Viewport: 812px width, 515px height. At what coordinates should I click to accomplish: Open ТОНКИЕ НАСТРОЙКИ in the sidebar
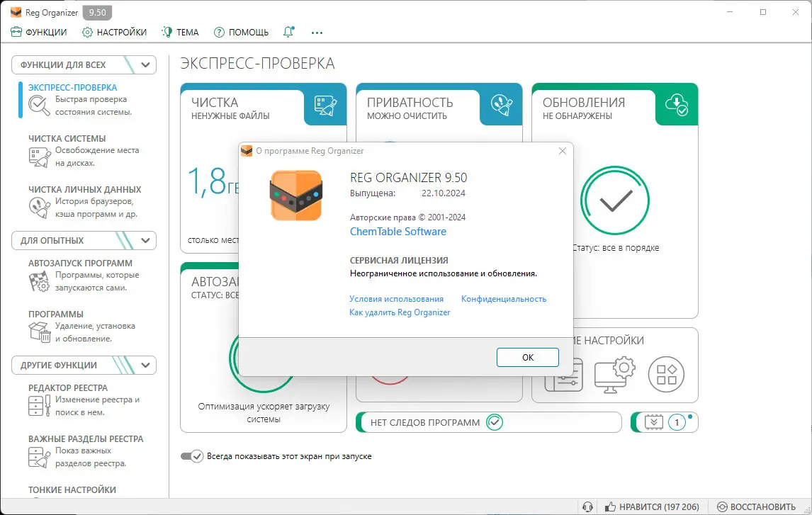point(72,489)
